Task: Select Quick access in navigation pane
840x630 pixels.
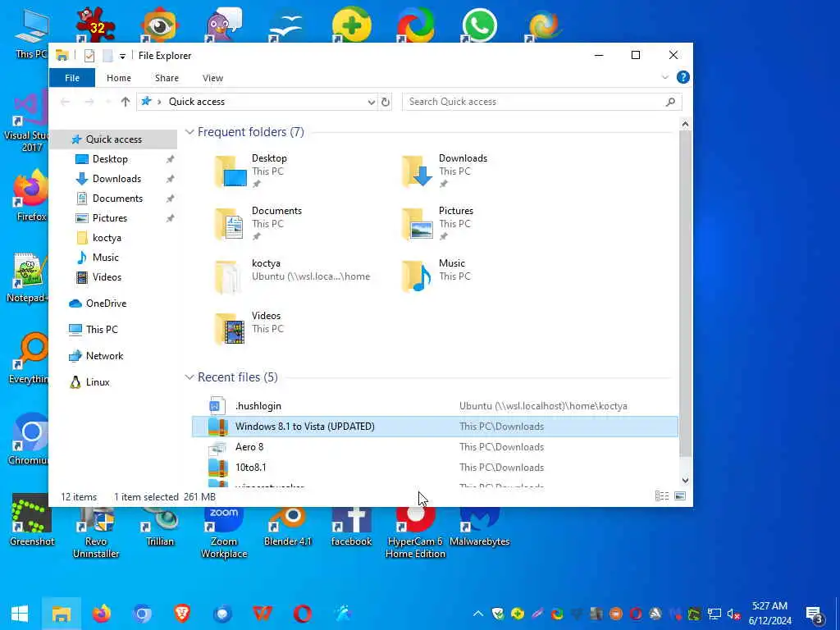Action: [x=113, y=139]
